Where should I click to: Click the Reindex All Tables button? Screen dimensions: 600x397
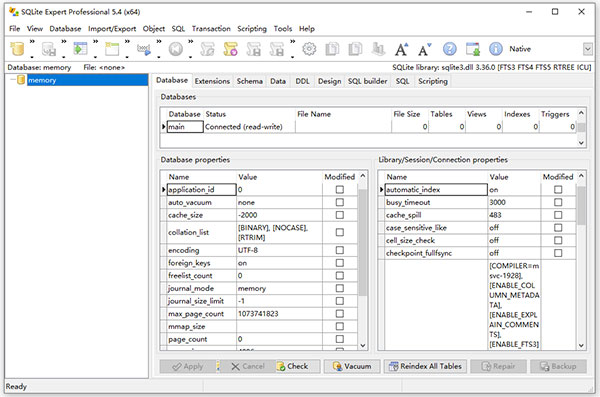coord(425,366)
